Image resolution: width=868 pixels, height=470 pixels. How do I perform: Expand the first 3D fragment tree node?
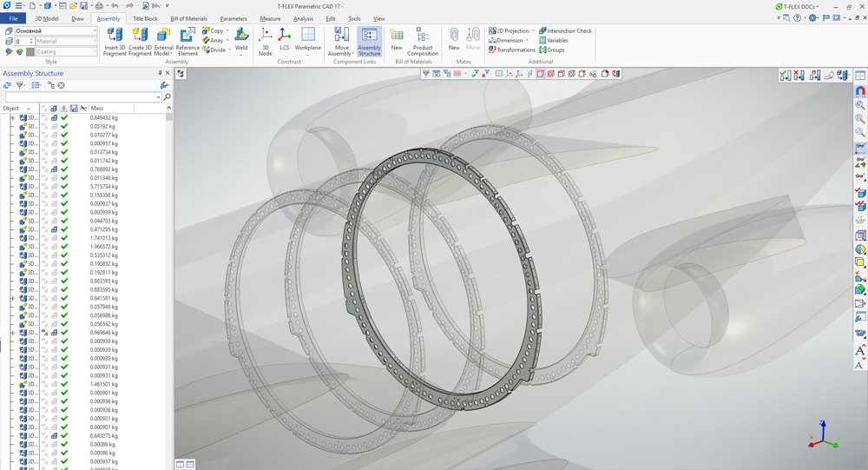pos(12,117)
